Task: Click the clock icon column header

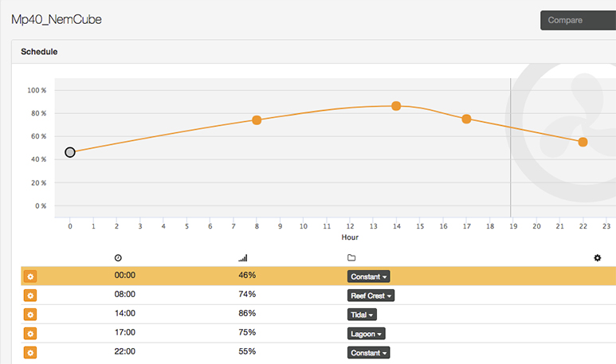Action: (x=119, y=258)
